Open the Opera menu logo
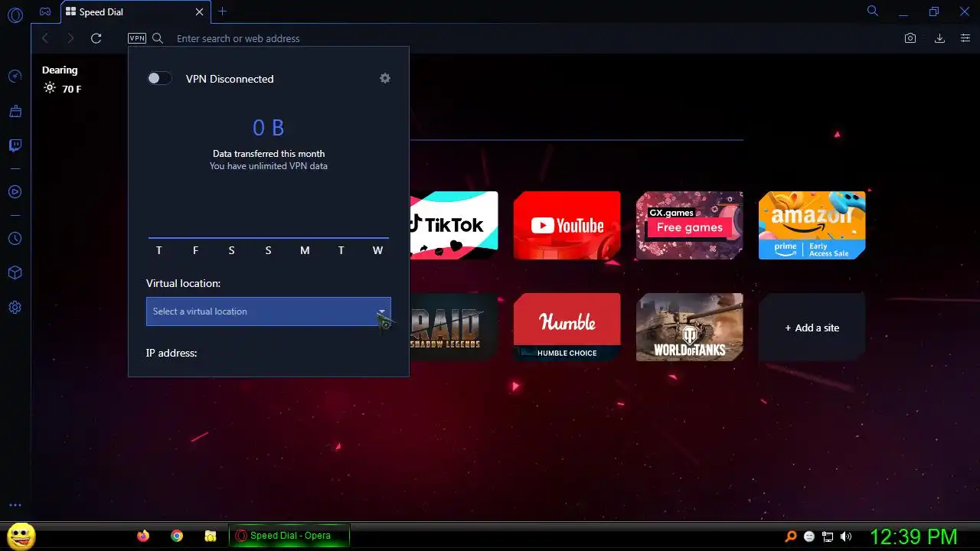The height and width of the screenshot is (551, 980). [x=15, y=15]
